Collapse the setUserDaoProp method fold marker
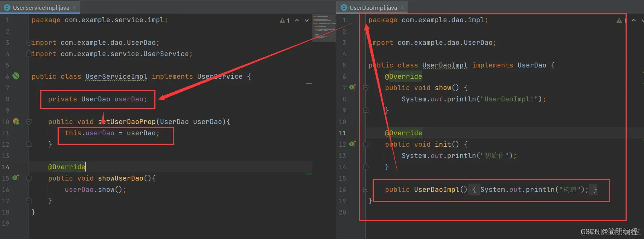 pyautogui.click(x=29, y=121)
